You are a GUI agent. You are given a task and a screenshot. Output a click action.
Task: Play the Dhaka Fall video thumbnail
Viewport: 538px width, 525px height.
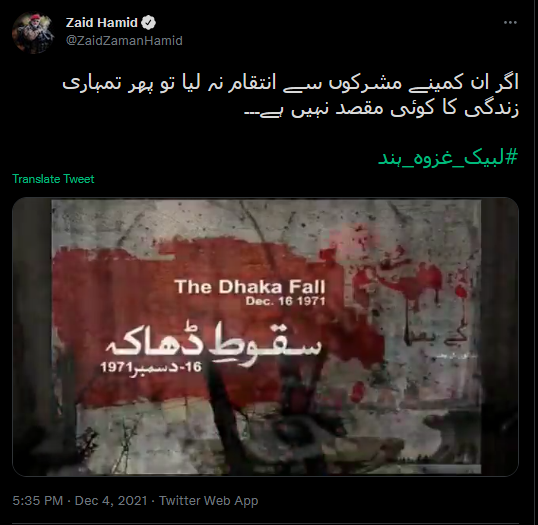tap(265, 337)
